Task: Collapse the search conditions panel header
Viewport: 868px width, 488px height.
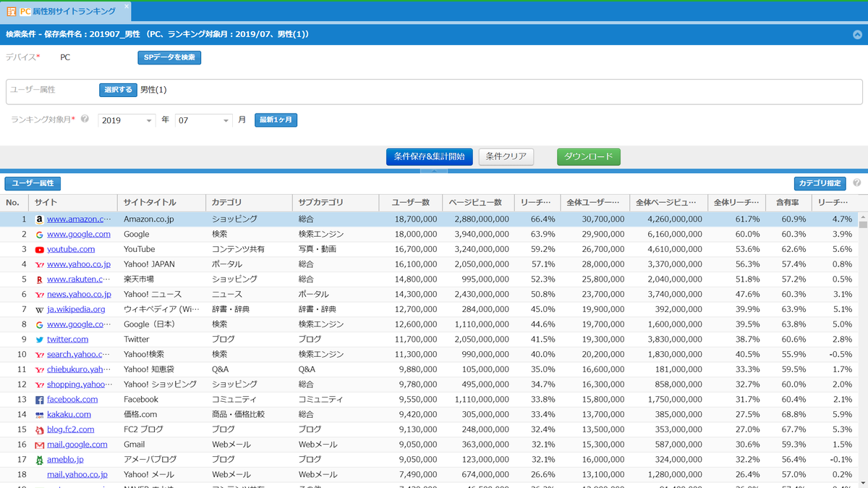Action: click(858, 34)
